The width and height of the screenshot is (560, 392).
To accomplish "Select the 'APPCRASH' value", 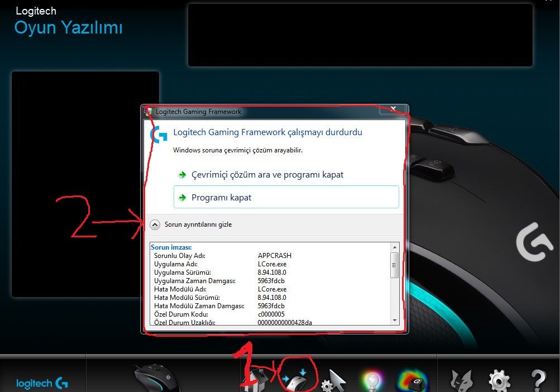I will coord(275,256).
